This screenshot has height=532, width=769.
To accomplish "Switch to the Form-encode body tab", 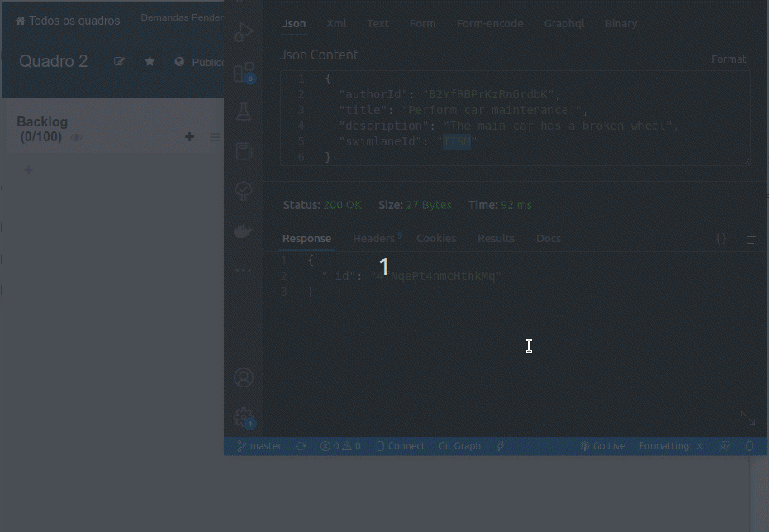I will click(490, 23).
